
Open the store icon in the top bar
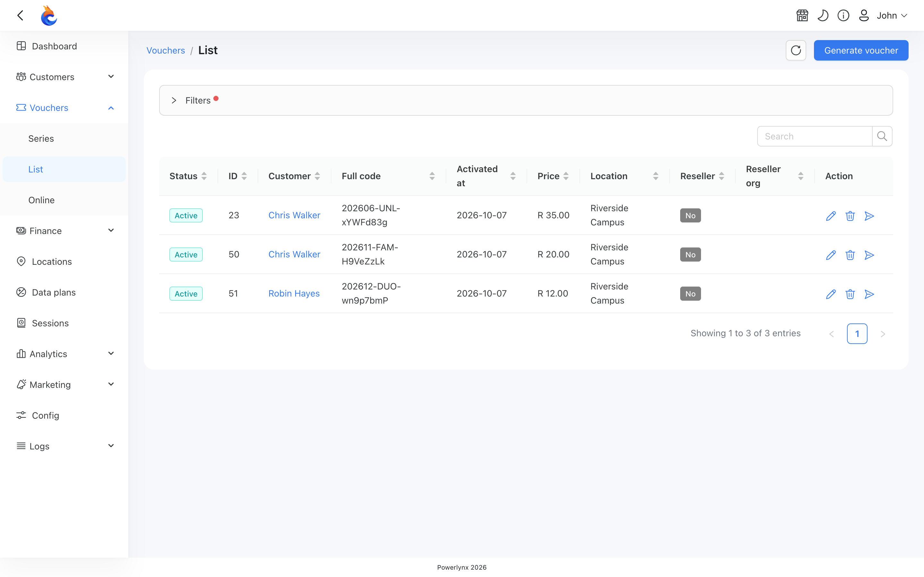(x=802, y=16)
